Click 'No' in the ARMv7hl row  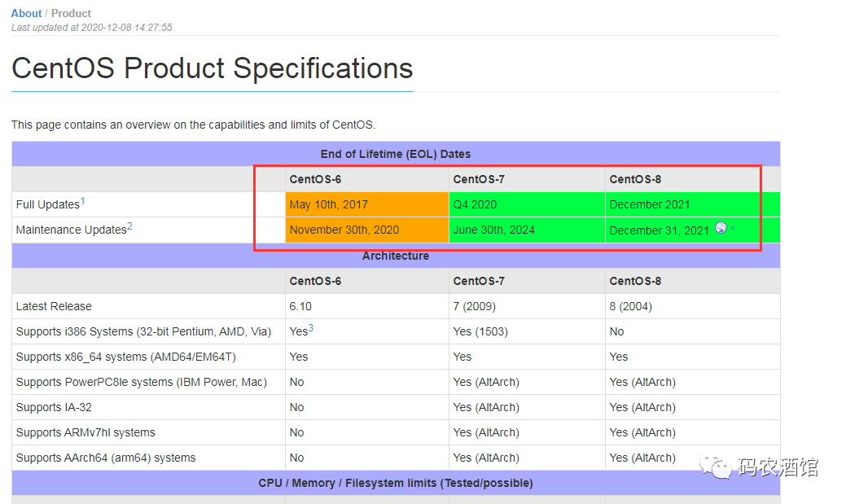pyautogui.click(x=296, y=433)
